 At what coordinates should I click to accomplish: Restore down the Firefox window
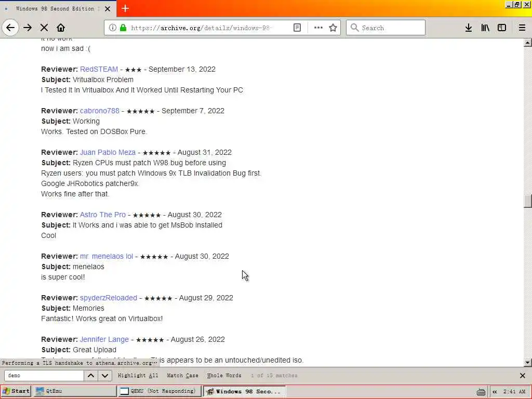(x=517, y=5)
